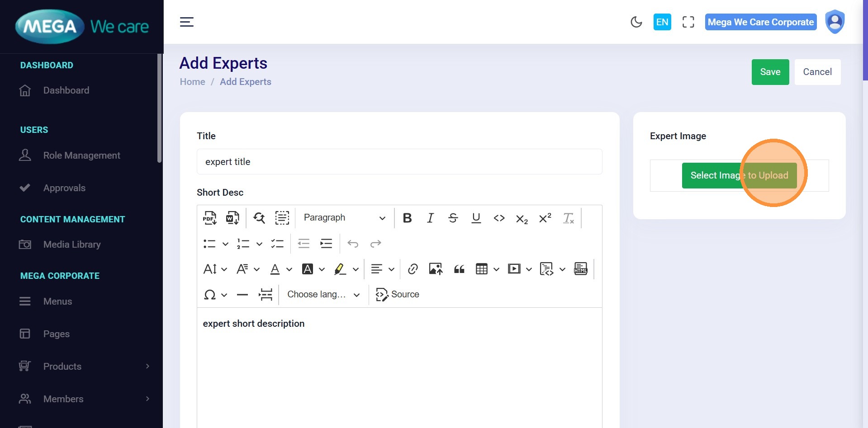The height and width of the screenshot is (428, 868).
Task: Click the Remove format icon
Action: click(x=568, y=218)
